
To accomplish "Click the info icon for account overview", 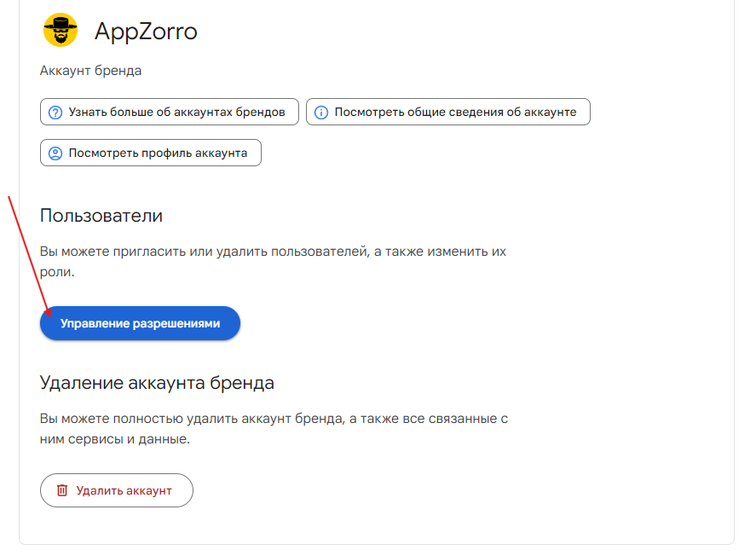I will click(321, 112).
